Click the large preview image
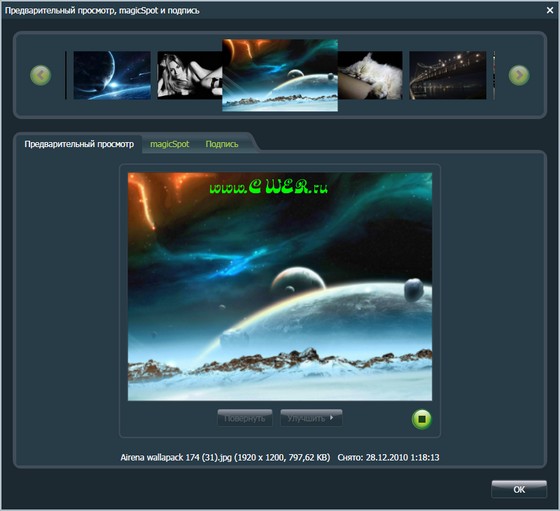The width and height of the screenshot is (560, 511). [x=280, y=286]
